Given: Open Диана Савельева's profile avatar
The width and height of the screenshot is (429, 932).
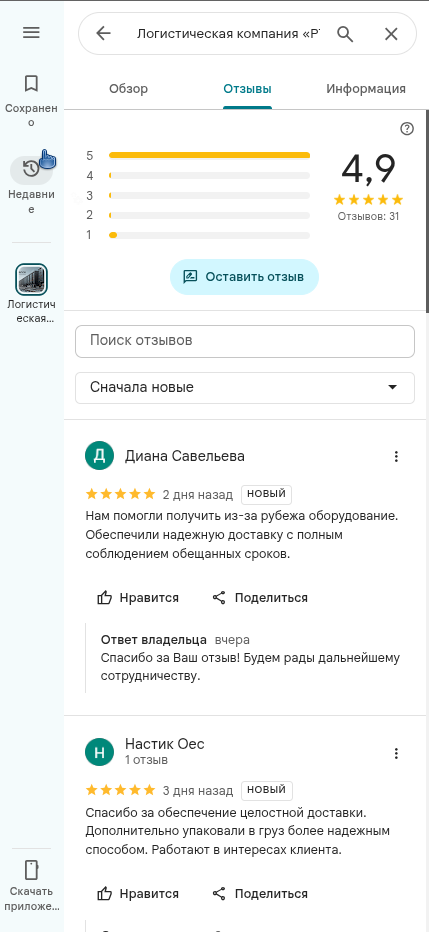Looking at the screenshot, I should tap(100, 456).
